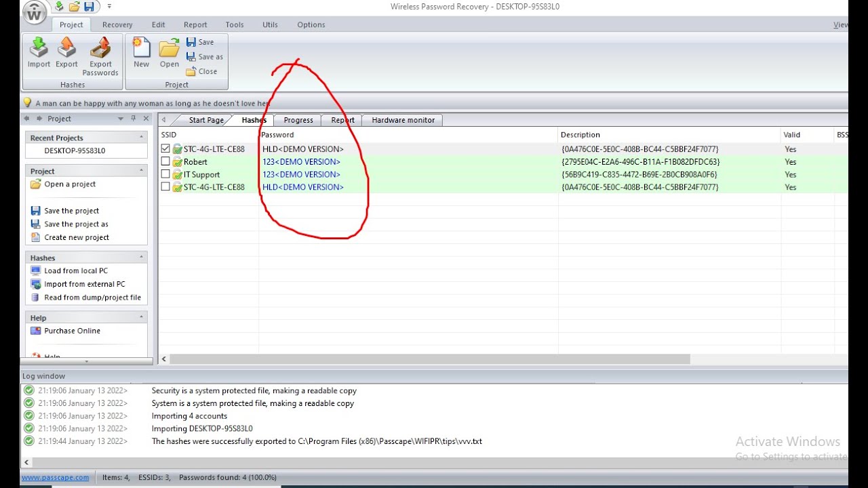Click the quick-access import icon in title bar
This screenshot has height=488, width=868.
(x=60, y=7)
